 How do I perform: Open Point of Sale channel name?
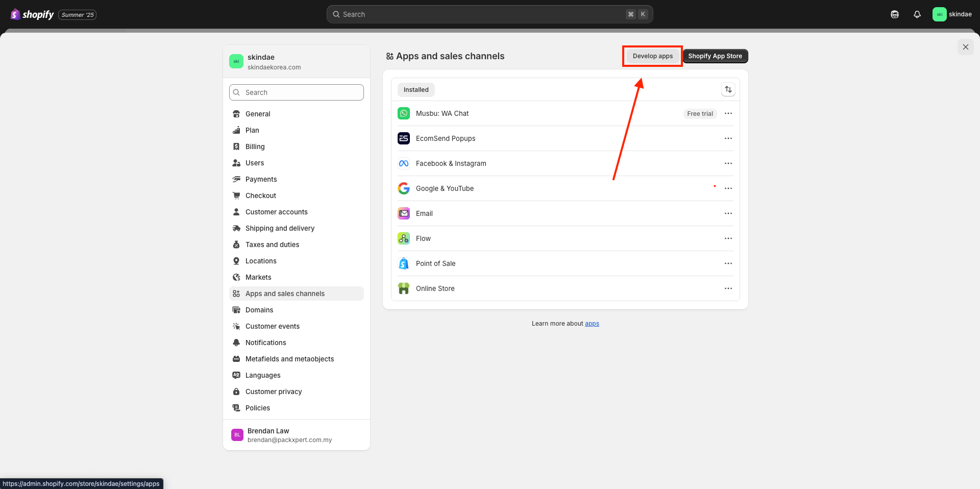pos(435,263)
